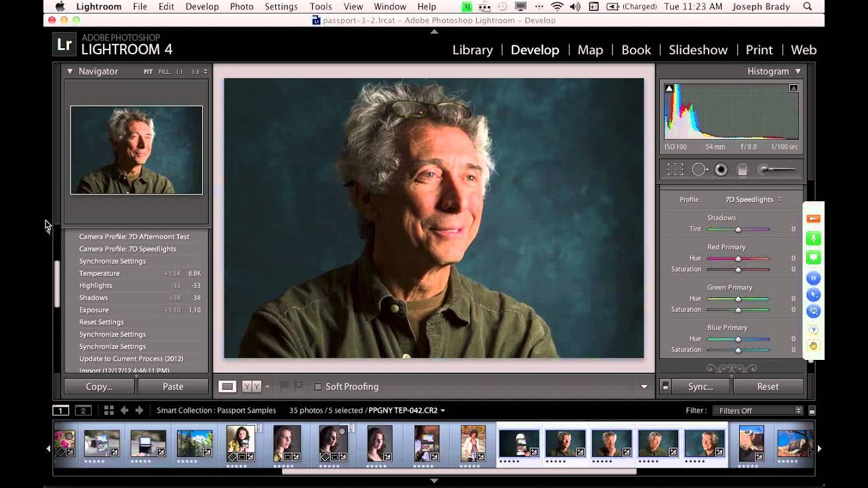Flag photo as rejected in toolbar

coord(298,386)
